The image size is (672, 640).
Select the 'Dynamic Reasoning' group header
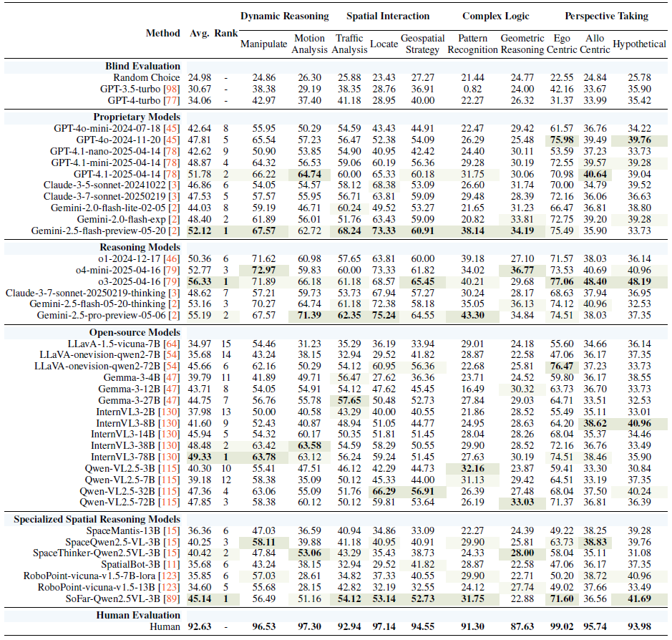(x=285, y=16)
